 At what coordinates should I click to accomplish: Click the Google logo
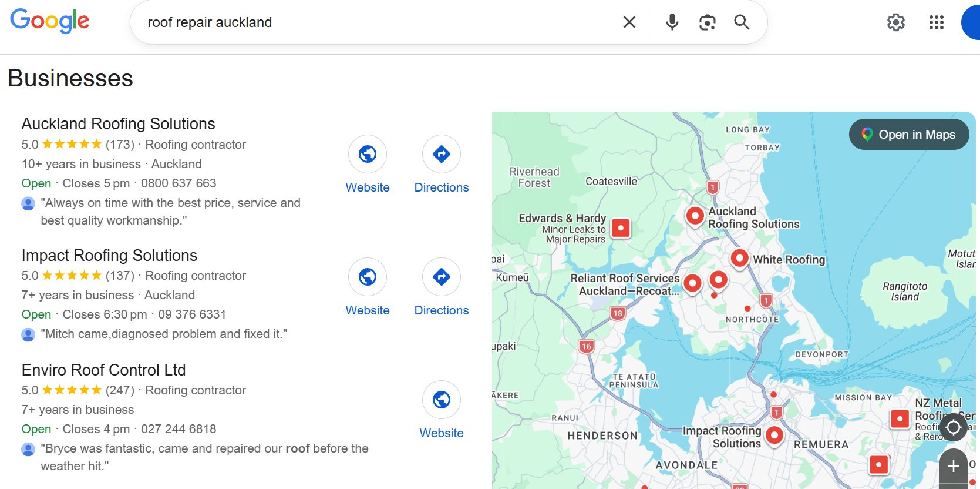[x=50, y=21]
